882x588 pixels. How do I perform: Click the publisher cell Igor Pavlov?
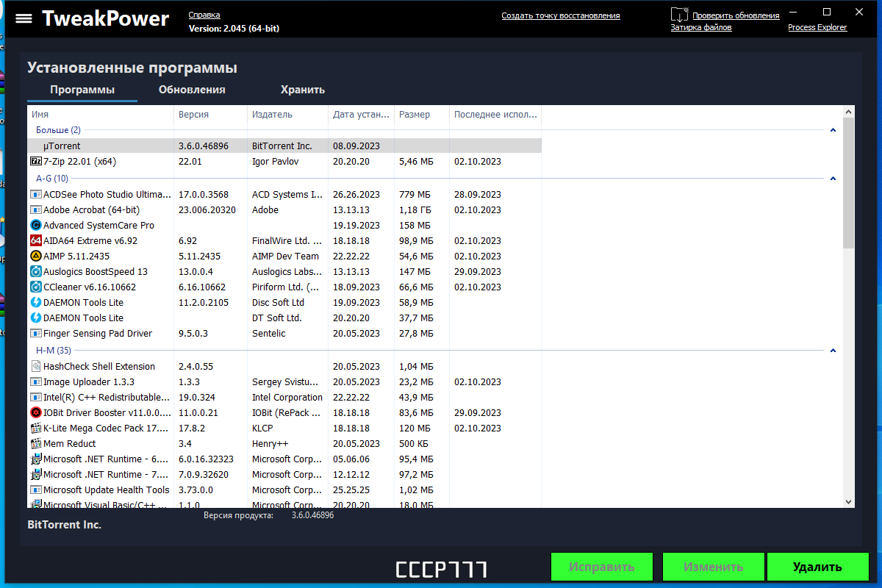click(276, 161)
